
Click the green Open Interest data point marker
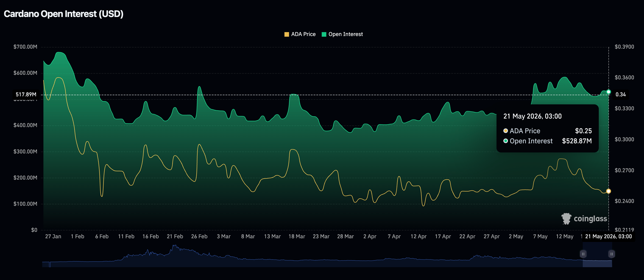(x=608, y=92)
